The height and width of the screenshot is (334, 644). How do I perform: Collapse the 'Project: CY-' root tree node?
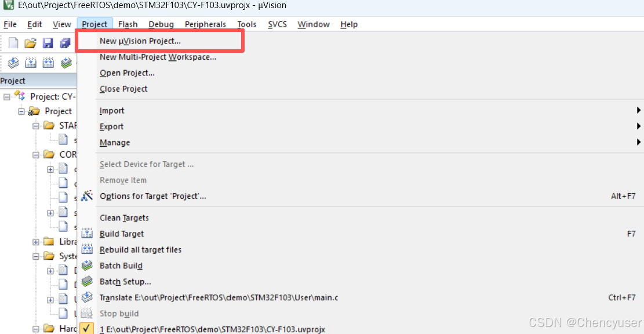point(7,97)
